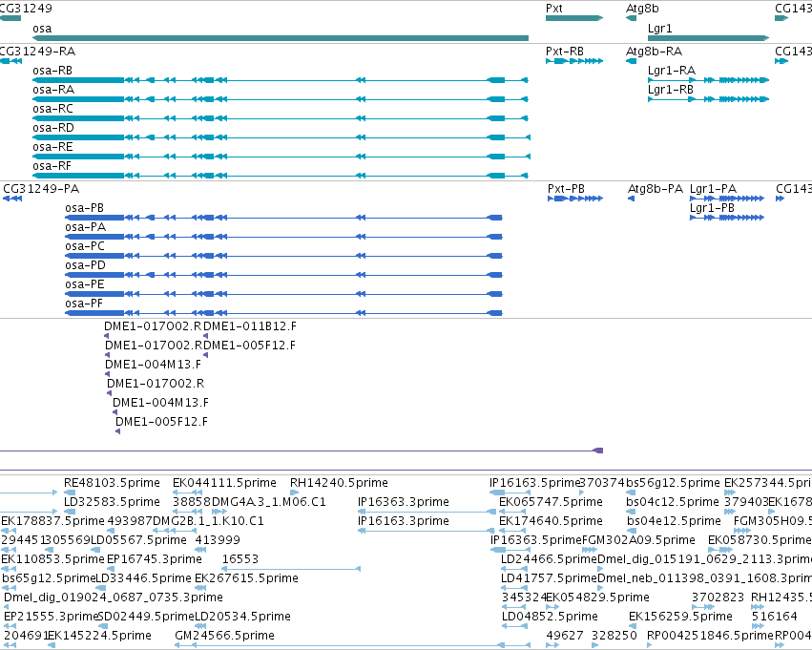812x650 pixels.
Task: Click the EK156259.5prime EST label
Action: click(x=680, y=618)
